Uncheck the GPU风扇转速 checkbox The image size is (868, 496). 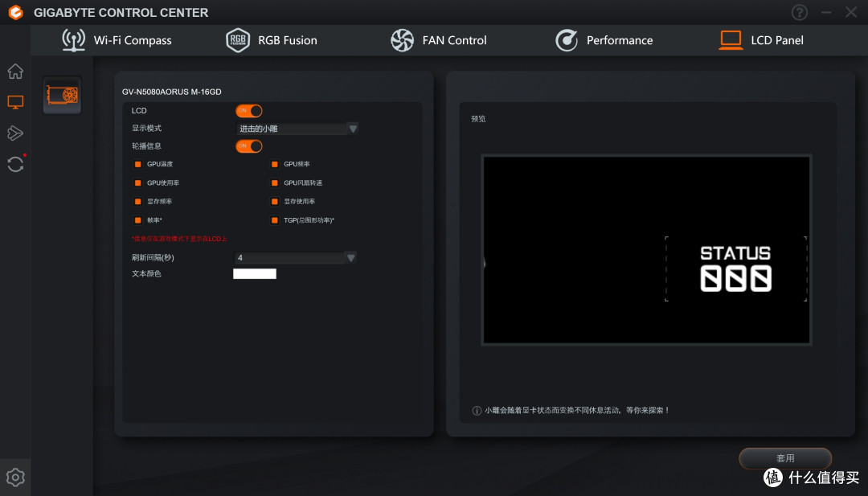[275, 183]
